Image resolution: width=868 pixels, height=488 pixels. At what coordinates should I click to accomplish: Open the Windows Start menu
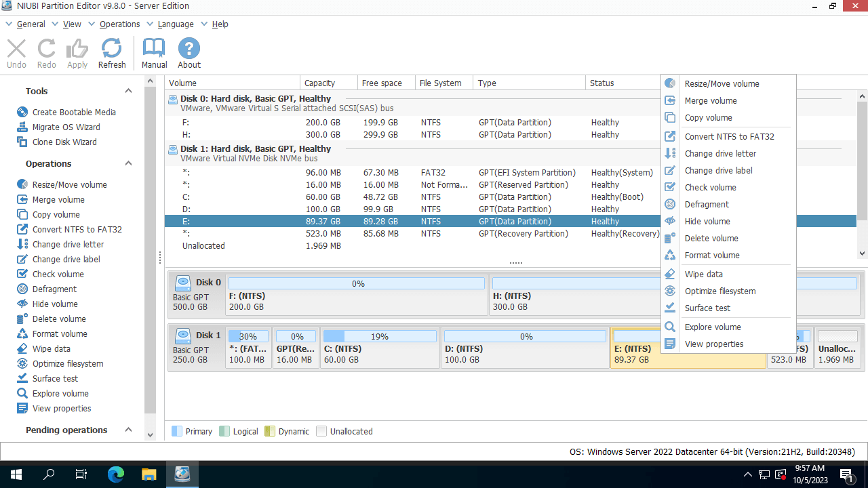[16, 474]
